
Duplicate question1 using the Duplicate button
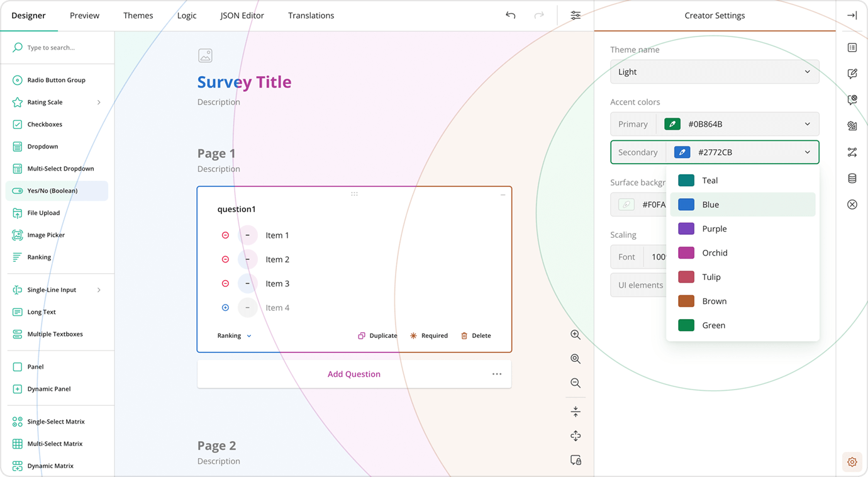[x=377, y=335]
